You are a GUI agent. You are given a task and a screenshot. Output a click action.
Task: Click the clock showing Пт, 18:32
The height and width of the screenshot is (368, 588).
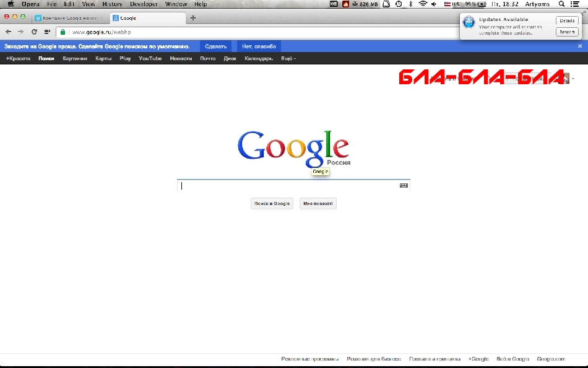[504, 4]
